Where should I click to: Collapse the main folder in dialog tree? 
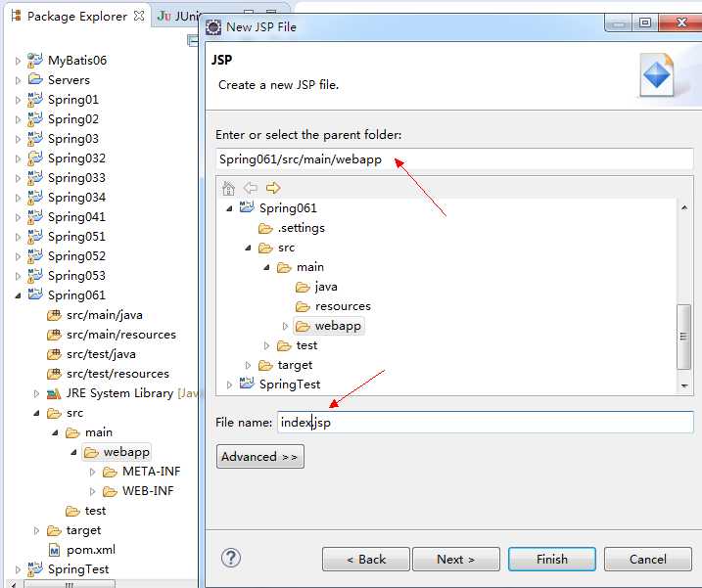pos(266,268)
